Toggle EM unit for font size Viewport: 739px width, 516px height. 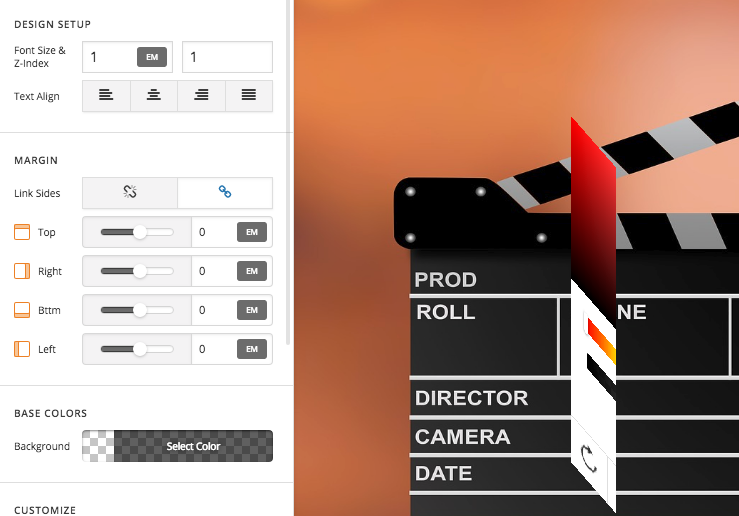pos(152,57)
